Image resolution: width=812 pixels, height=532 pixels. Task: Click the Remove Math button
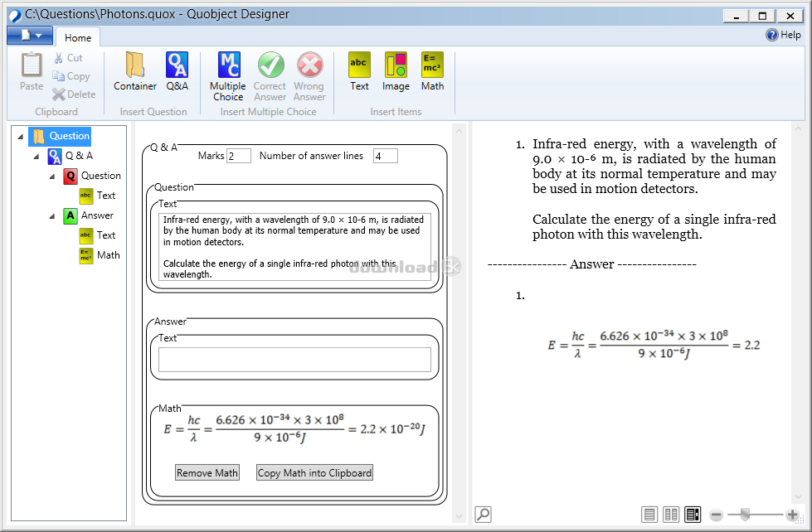(207, 472)
